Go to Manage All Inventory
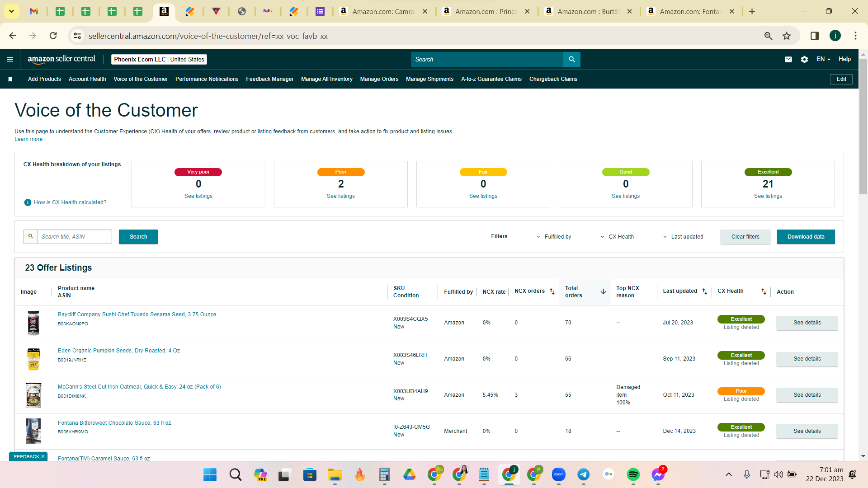 click(327, 79)
